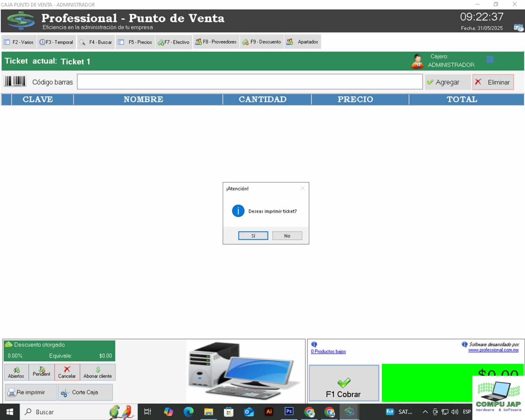Open the Apartados toolbar option
The image size is (525, 420).
pos(302,42)
